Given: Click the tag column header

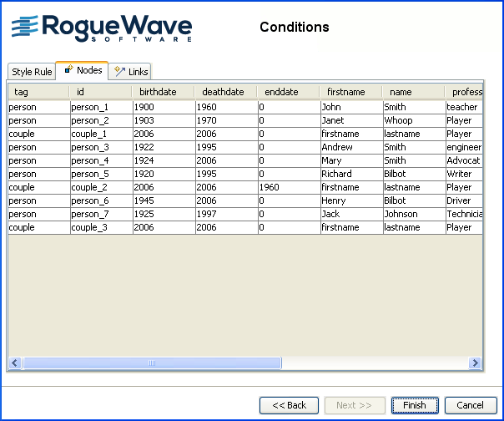Looking at the screenshot, I should tap(38, 92).
